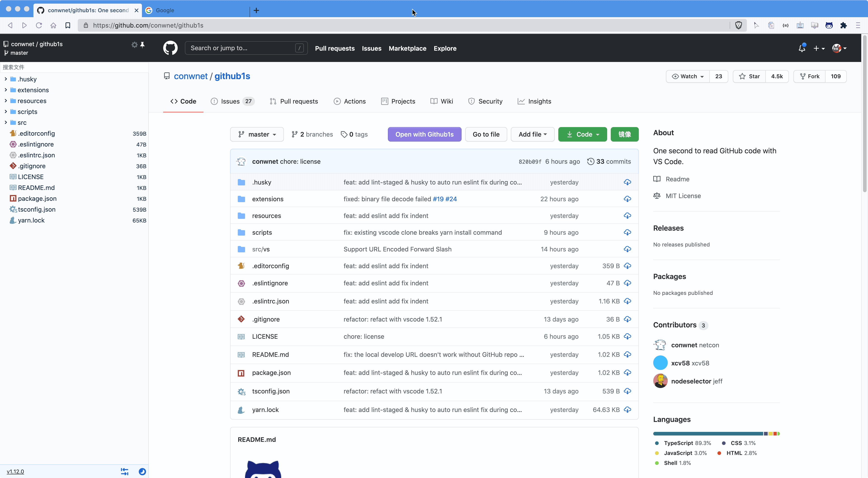Click the Search or jump to field
This screenshot has width=868, height=478.
[x=241, y=48]
